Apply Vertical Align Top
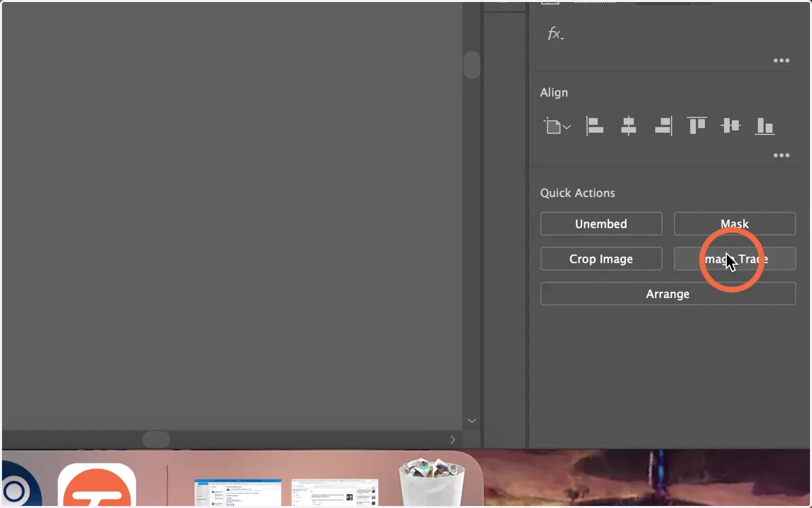Viewport: 812px width, 508px height. tap(697, 126)
